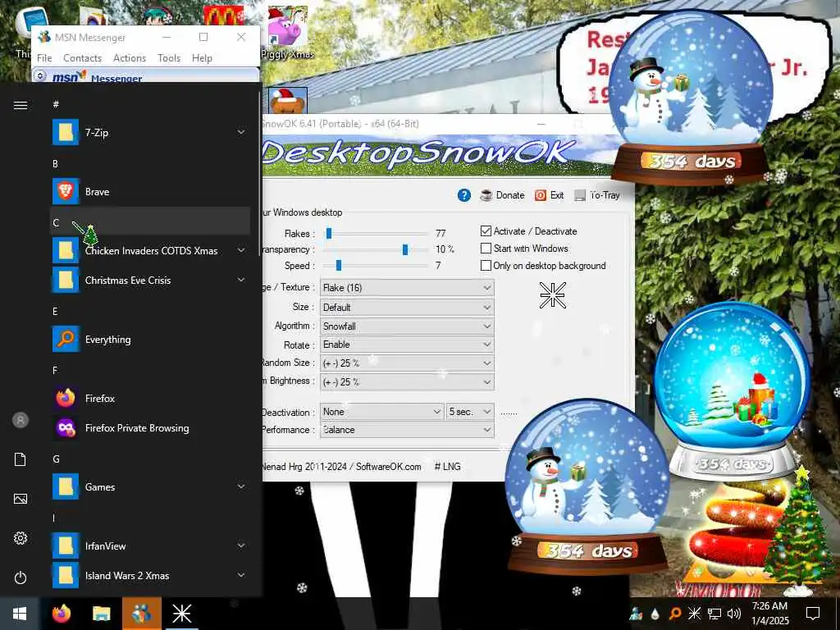The height and width of the screenshot is (630, 840).
Task: Click the Windows Start button
Action: (x=20, y=614)
